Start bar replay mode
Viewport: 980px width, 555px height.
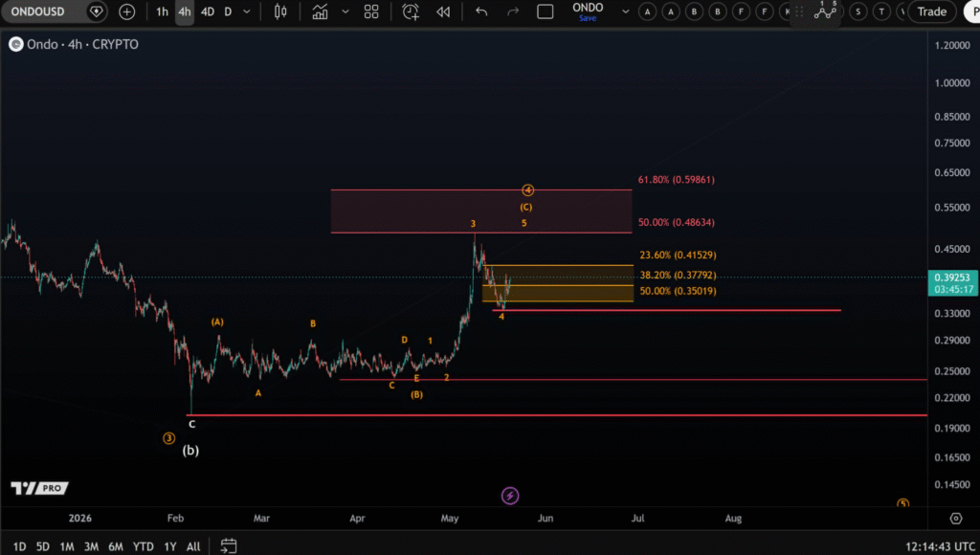(x=443, y=11)
